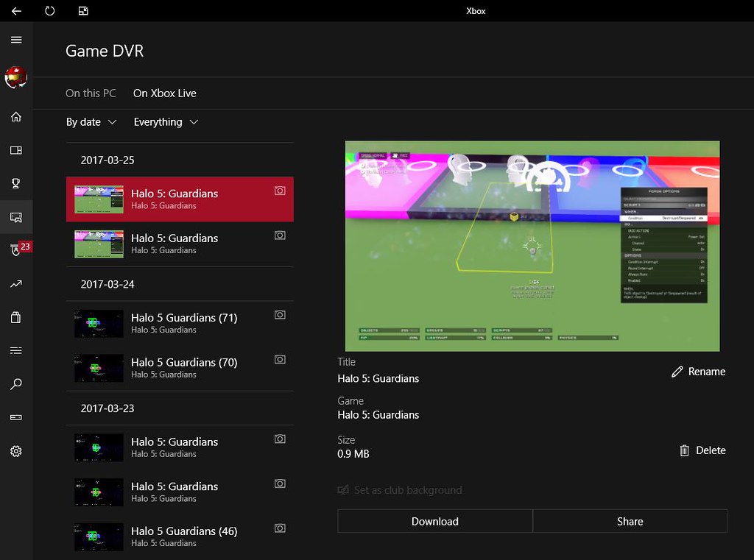Screen dimensions: 754x560
Task: Click screenshot icon on Halo 5 Guardians (46)
Action: tap(280, 528)
